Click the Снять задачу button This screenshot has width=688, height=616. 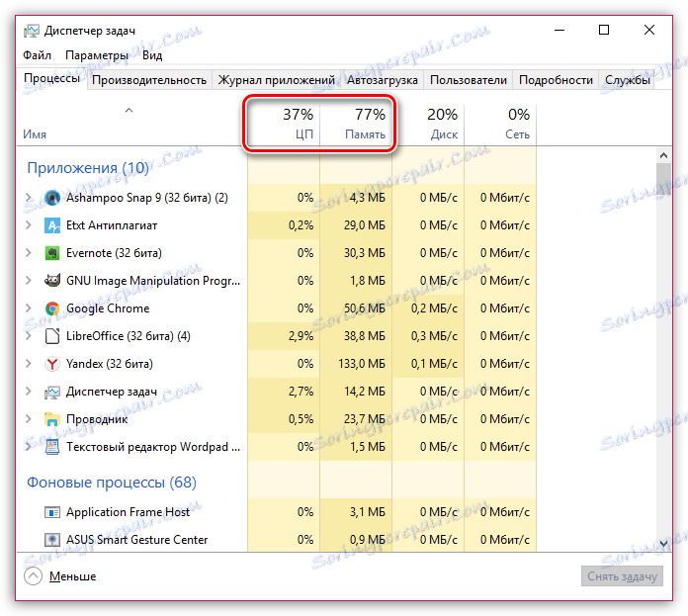click(x=622, y=576)
